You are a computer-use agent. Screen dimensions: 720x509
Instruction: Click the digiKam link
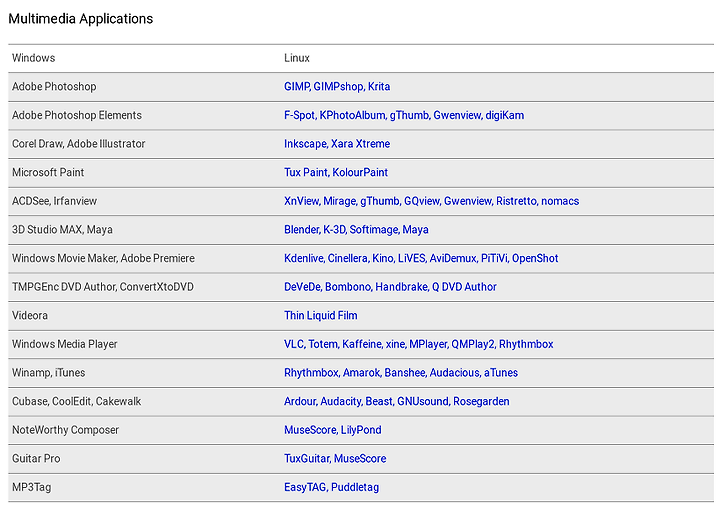coord(504,115)
